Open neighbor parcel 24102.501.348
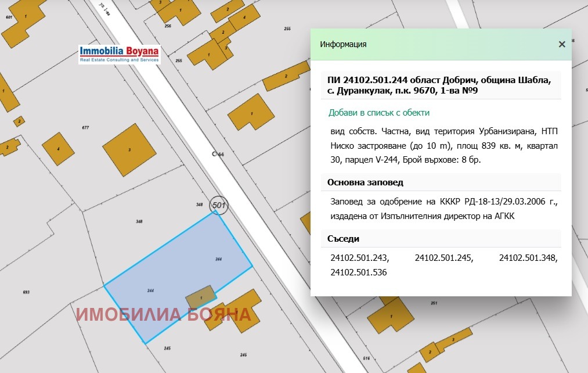Viewport: 588px width, 373px height. point(528,258)
